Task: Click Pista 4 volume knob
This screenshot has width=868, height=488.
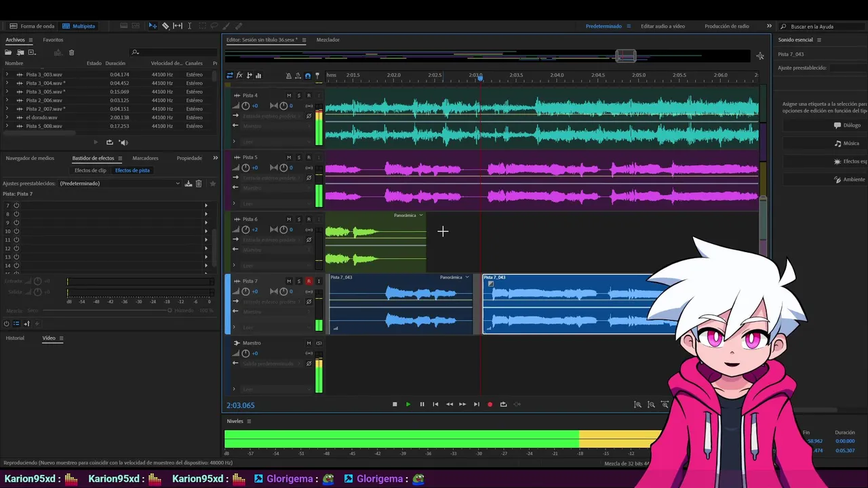Action: click(245, 106)
